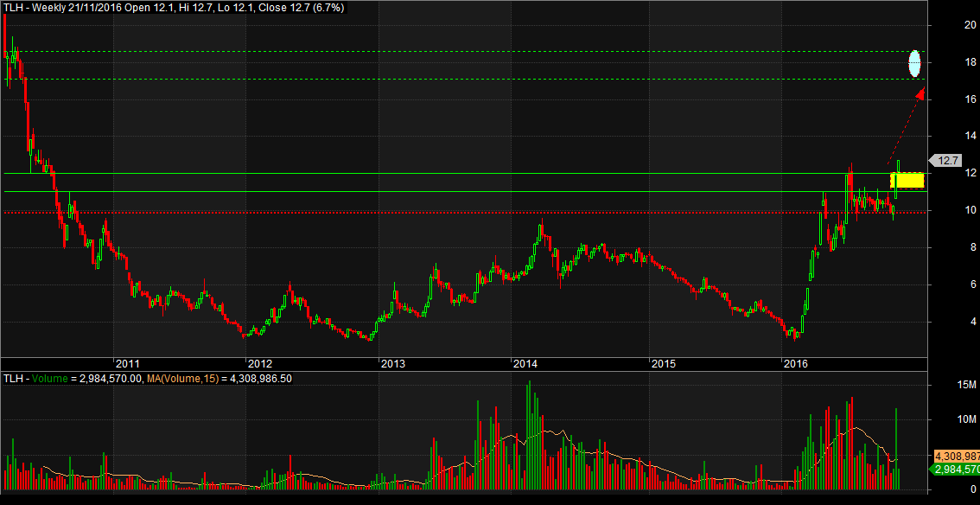The height and width of the screenshot is (505, 980).
Task: Select the upper dashed line above 18
Action: pos(432,52)
